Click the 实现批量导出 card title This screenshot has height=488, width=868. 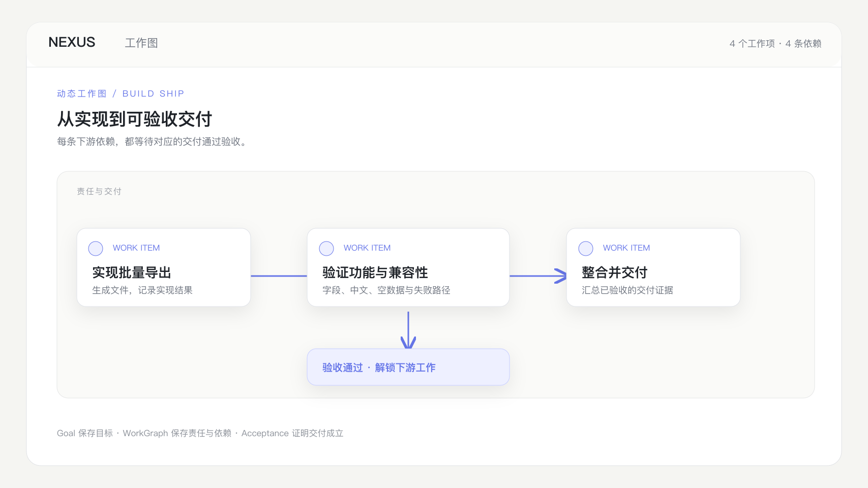click(x=132, y=272)
